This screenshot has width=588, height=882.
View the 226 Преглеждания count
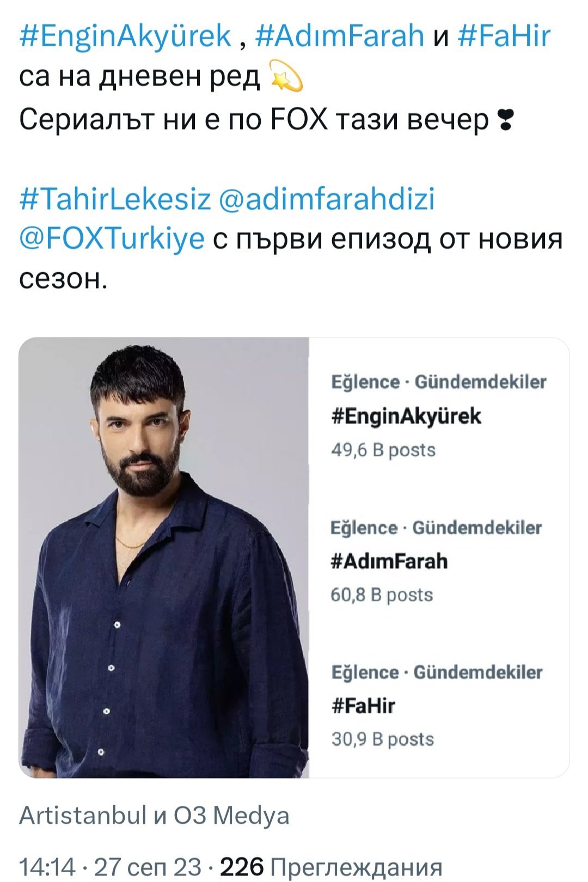[331, 866]
